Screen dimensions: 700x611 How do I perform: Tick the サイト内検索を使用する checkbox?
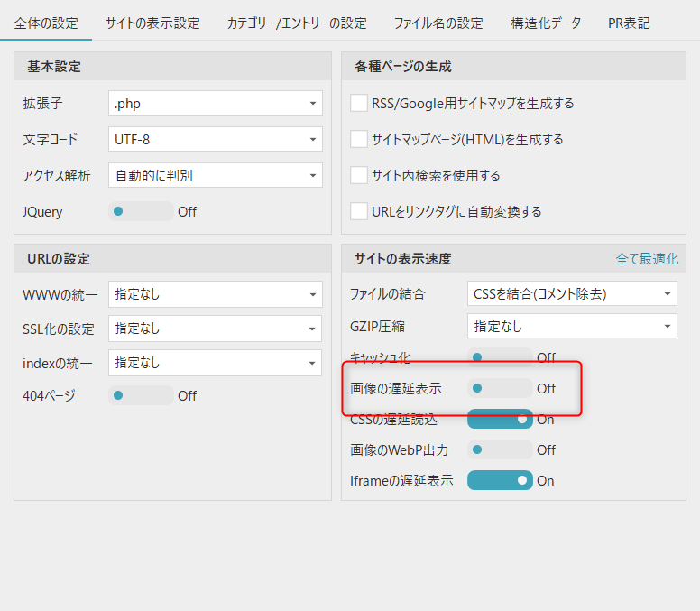[x=359, y=176]
